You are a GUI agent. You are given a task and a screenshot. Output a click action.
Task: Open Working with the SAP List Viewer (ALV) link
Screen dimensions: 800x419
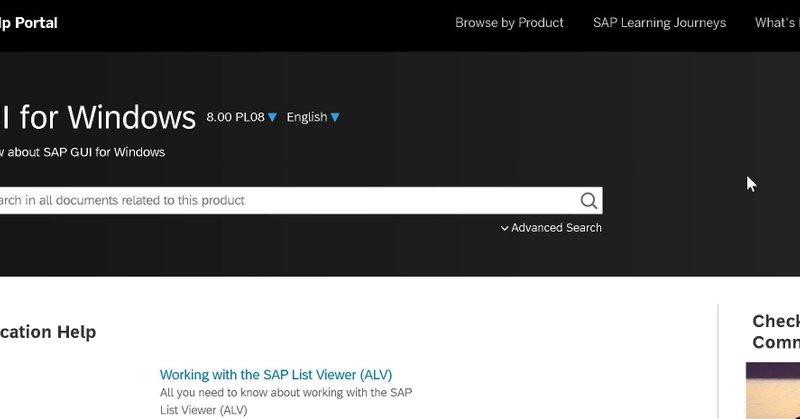click(x=276, y=375)
